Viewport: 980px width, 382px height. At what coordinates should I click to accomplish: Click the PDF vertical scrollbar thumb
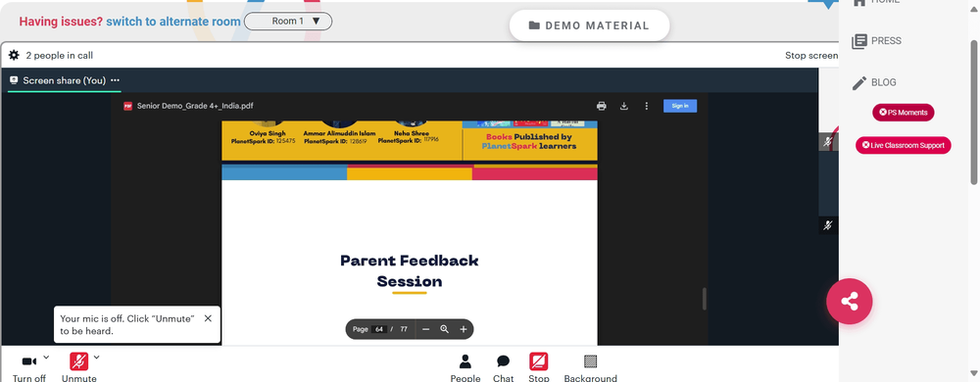[x=705, y=299]
